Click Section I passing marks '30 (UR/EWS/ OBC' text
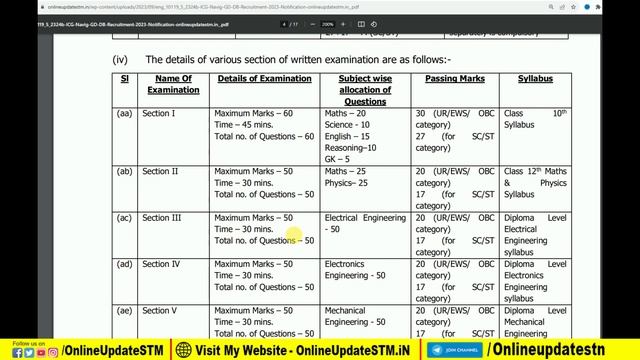This screenshot has width=640, height=360. point(455,113)
